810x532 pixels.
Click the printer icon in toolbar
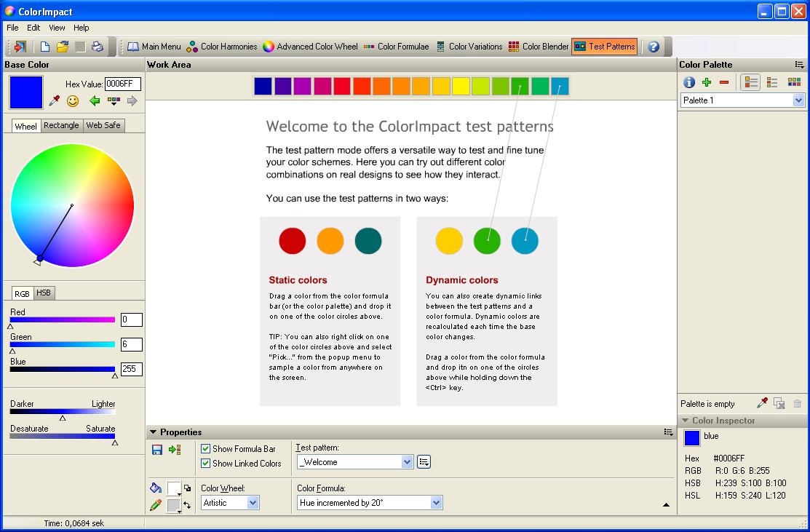[x=97, y=47]
